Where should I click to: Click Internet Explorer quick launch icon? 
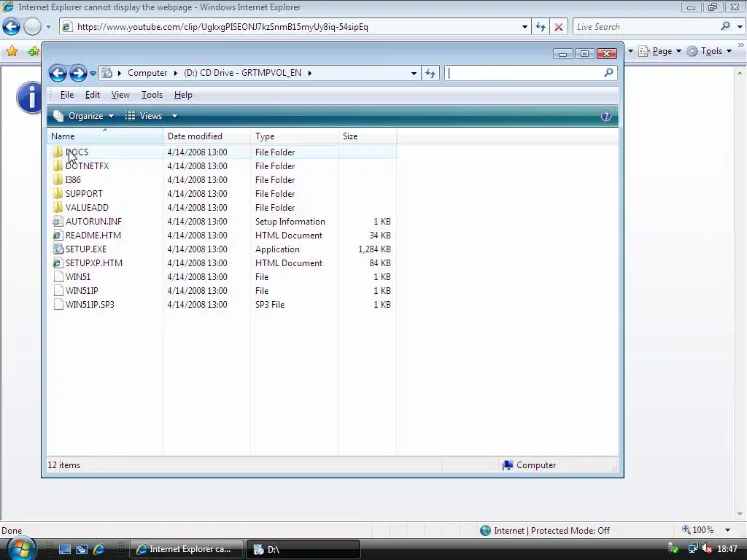point(99,549)
